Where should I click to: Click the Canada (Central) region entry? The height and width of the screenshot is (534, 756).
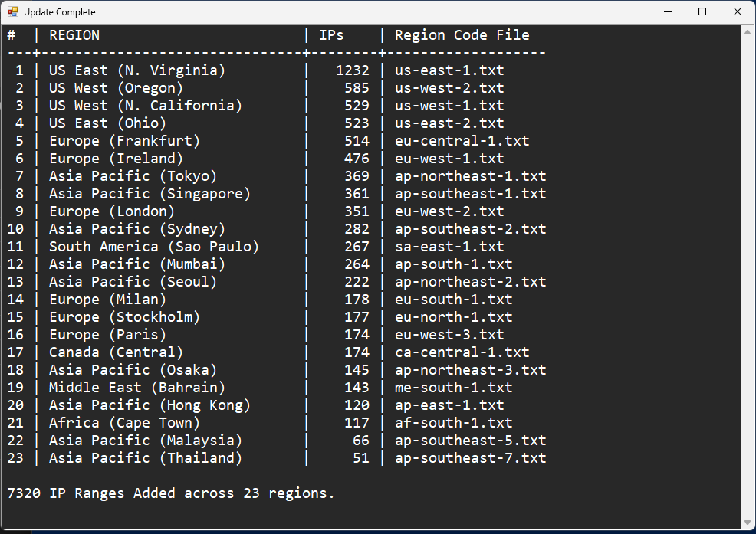pyautogui.click(x=116, y=352)
